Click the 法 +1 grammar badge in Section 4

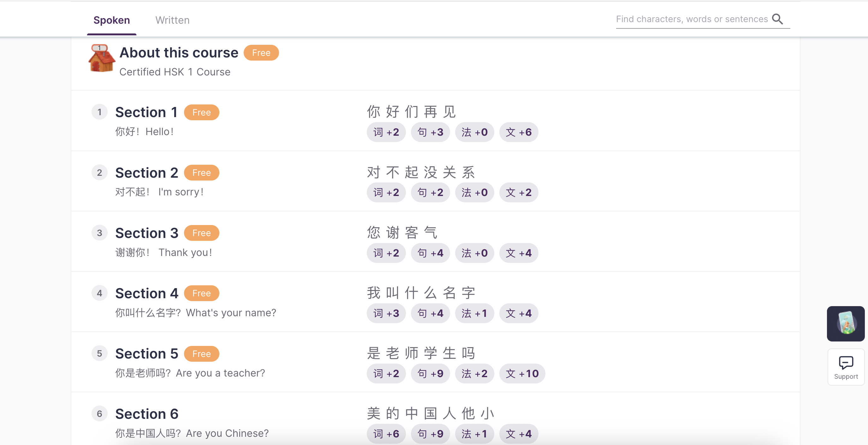point(474,313)
